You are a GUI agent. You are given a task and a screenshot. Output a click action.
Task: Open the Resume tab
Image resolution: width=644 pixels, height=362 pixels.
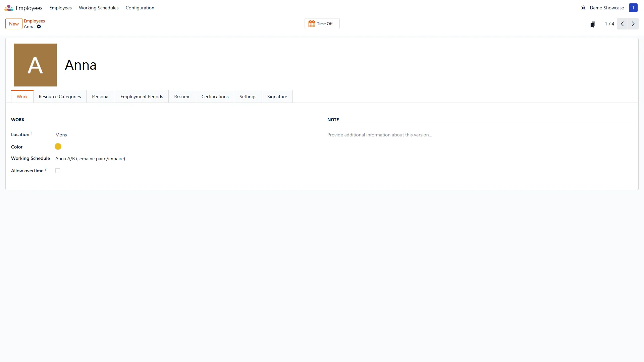(182, 97)
